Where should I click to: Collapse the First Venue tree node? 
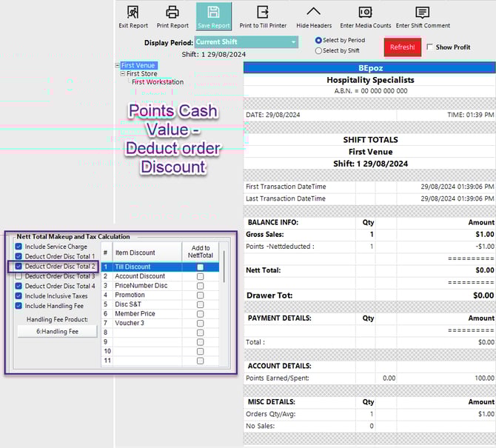pos(118,66)
